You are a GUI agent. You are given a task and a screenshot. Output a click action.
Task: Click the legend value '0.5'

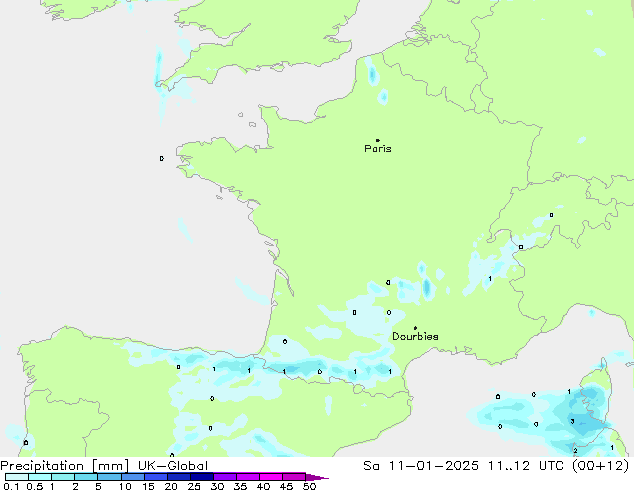pos(35,486)
